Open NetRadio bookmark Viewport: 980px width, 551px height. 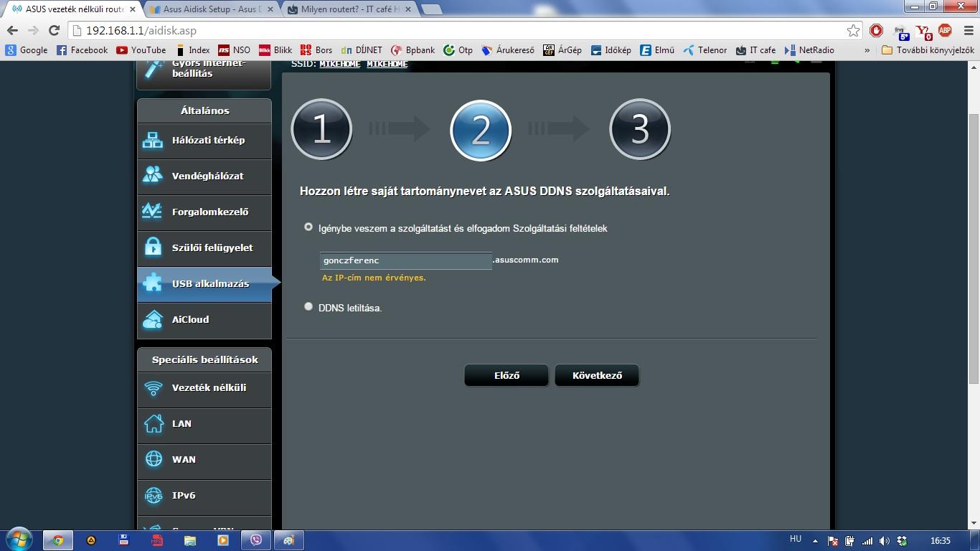click(x=810, y=50)
